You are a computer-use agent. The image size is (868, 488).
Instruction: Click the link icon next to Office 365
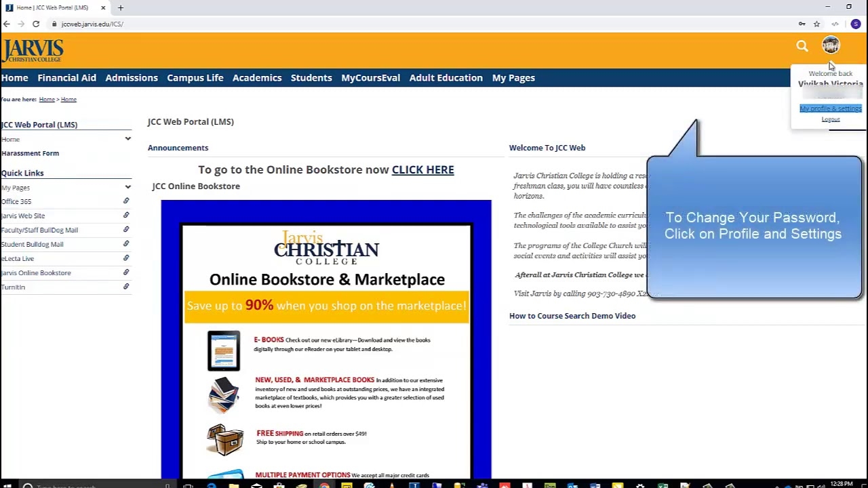(125, 201)
